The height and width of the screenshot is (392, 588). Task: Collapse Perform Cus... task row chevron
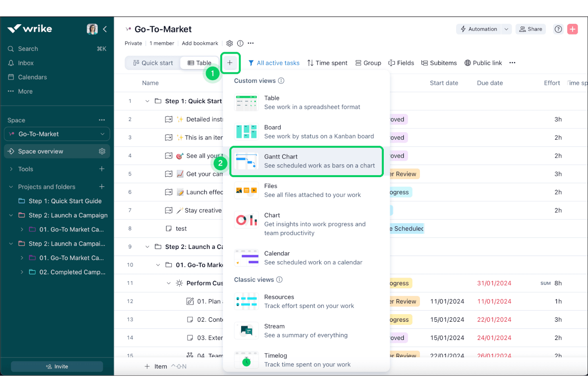(168, 283)
